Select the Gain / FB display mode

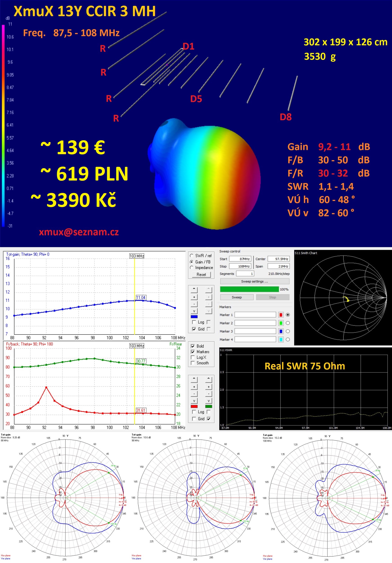pos(192,262)
